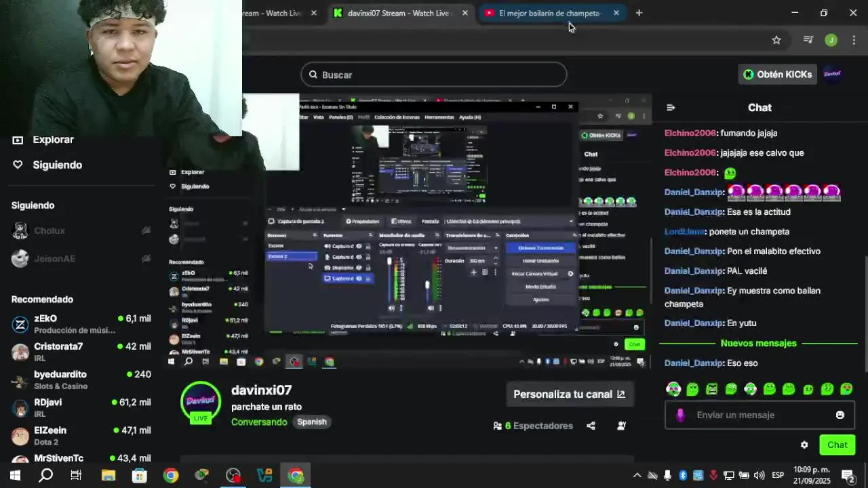Click the user icon right of share
Image resolution: width=868 pixels, height=488 pixels.
[621, 426]
